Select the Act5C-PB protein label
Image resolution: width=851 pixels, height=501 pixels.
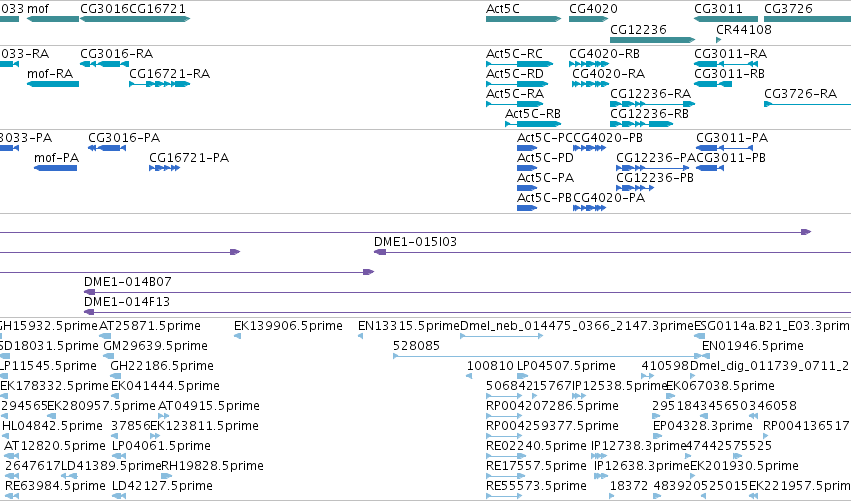(545, 198)
